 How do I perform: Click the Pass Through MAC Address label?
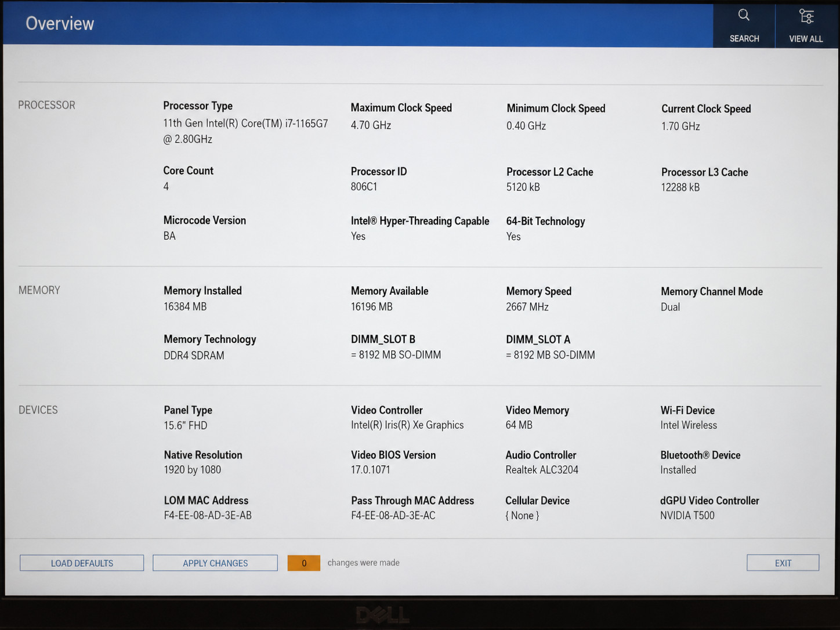coord(412,500)
